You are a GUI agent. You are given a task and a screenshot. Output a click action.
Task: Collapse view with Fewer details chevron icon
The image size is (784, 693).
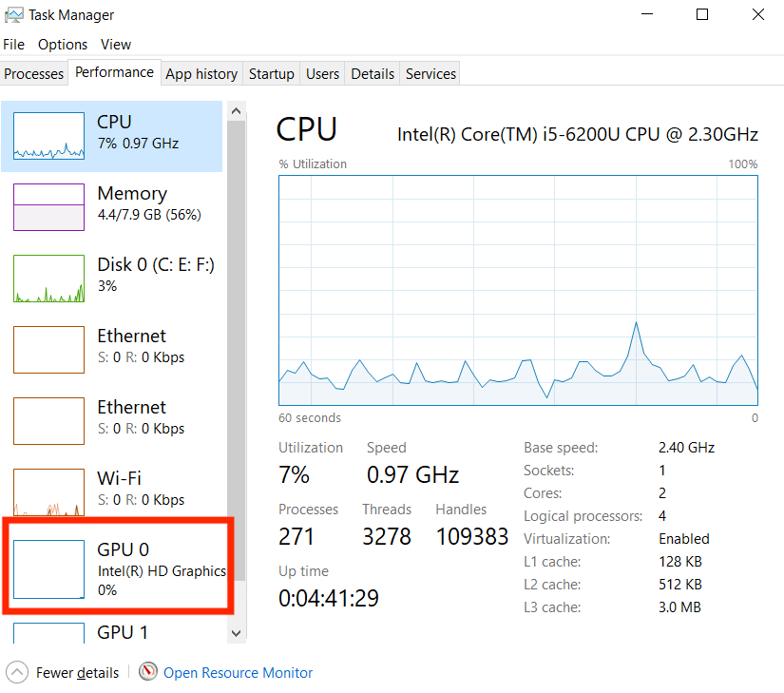17,672
